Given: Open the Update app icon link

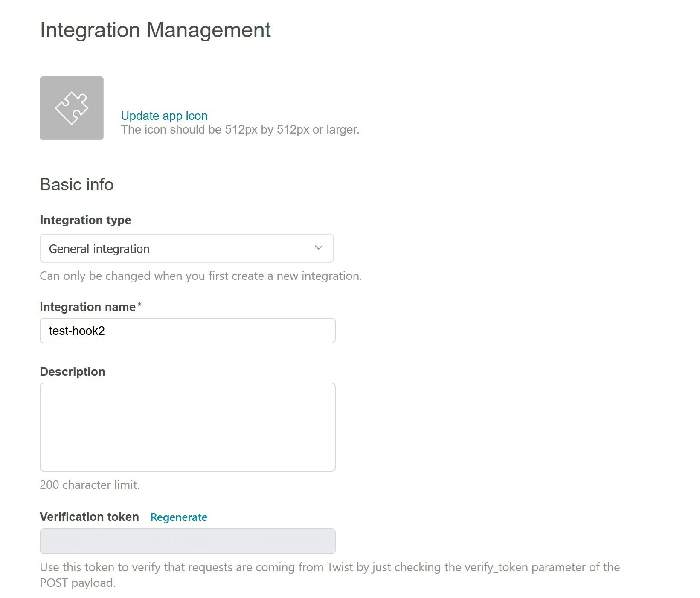Looking at the screenshot, I should click(164, 116).
